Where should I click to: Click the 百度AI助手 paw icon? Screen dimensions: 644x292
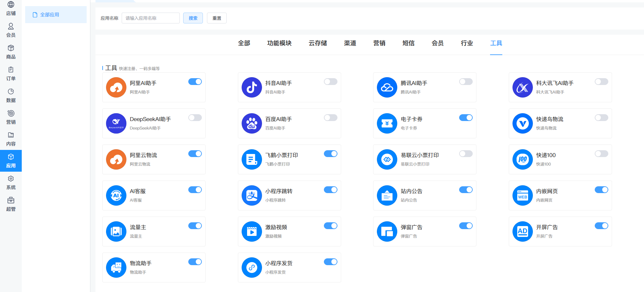(252, 123)
